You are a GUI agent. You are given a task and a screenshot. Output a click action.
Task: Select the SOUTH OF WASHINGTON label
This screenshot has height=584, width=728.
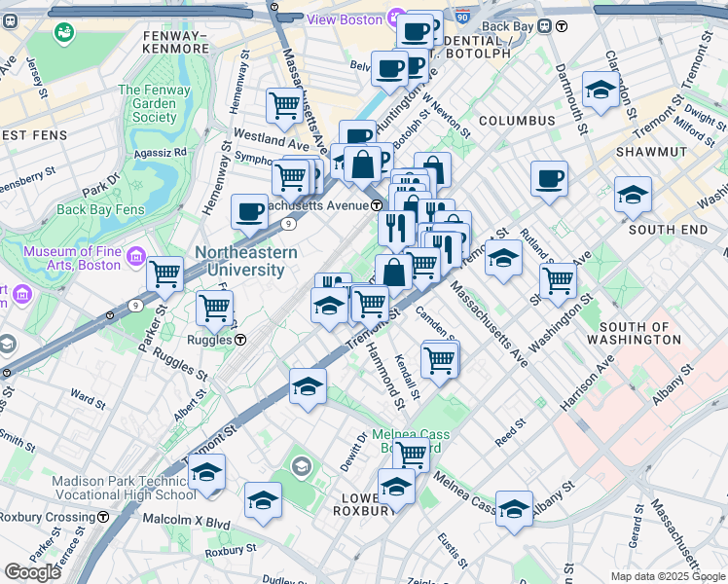pyautogui.click(x=635, y=333)
